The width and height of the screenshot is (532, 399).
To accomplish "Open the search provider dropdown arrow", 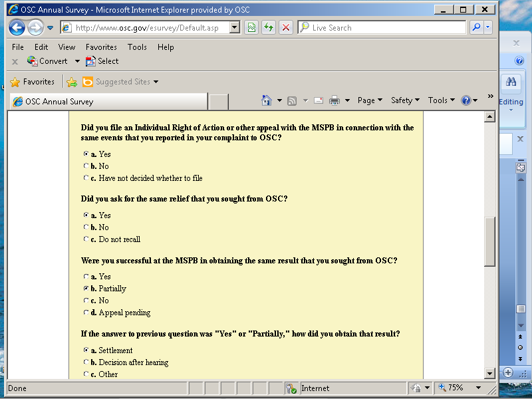I will pyautogui.click(x=488, y=27).
